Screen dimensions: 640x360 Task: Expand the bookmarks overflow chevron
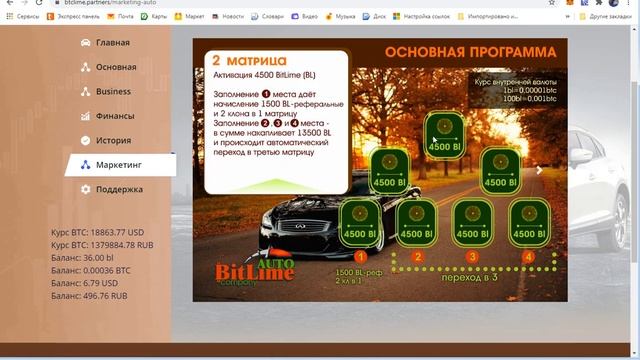(567, 16)
